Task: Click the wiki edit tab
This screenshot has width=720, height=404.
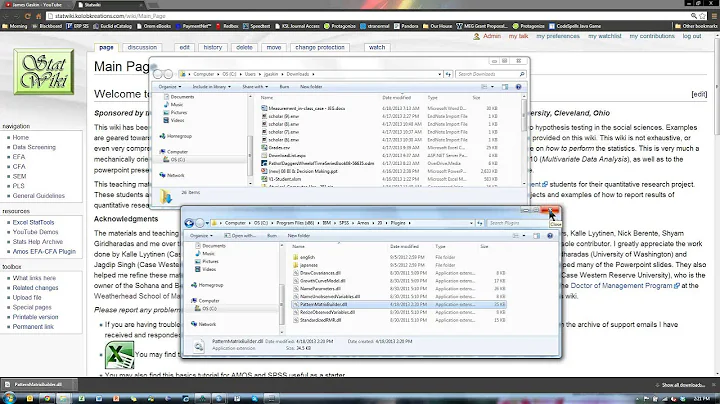Action: [x=185, y=47]
